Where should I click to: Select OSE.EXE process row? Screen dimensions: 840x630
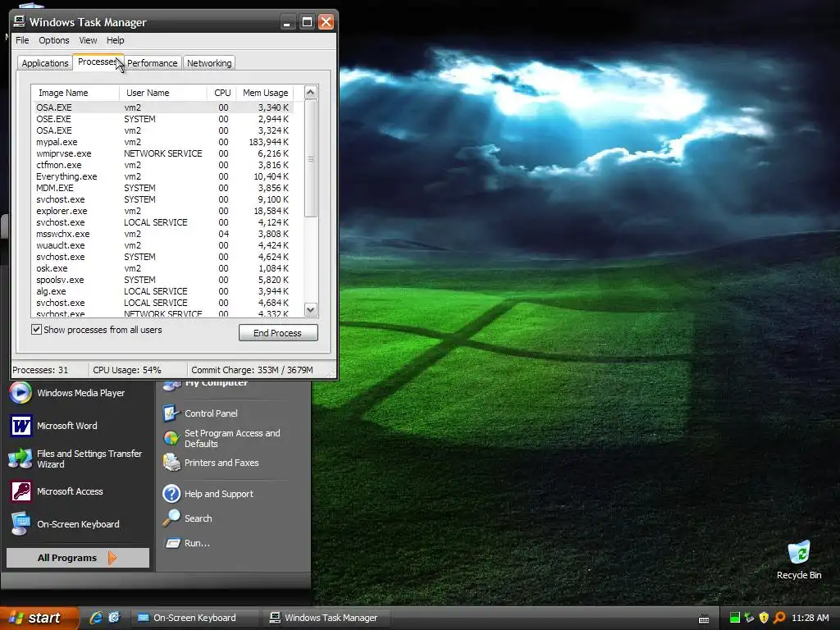(x=163, y=119)
